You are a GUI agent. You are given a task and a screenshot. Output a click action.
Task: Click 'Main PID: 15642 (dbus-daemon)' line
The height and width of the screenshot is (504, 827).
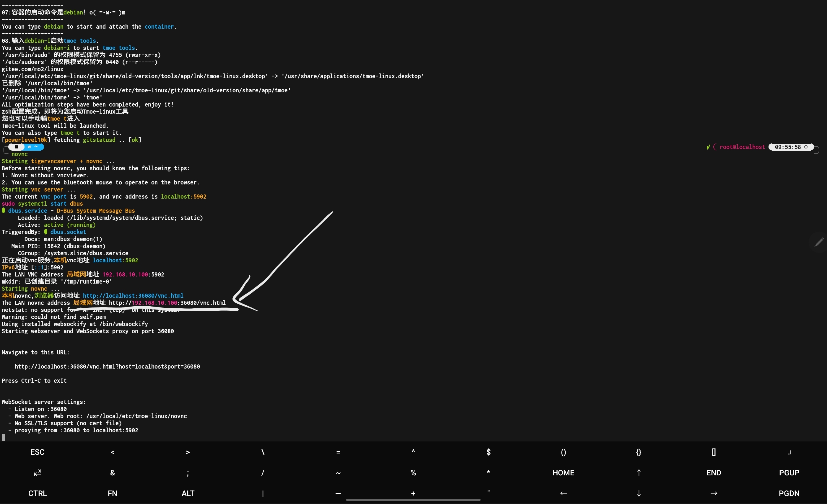tap(58, 246)
